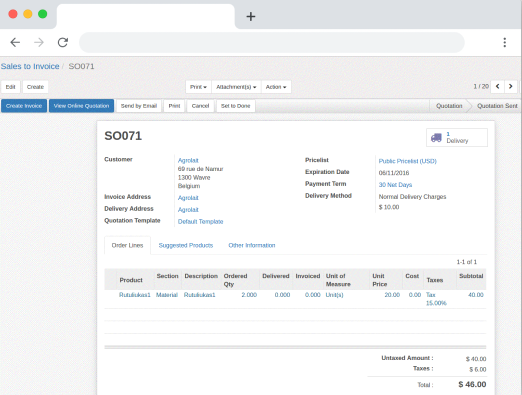Click the Cancel button
This screenshot has height=395, width=522.
pyautogui.click(x=200, y=106)
